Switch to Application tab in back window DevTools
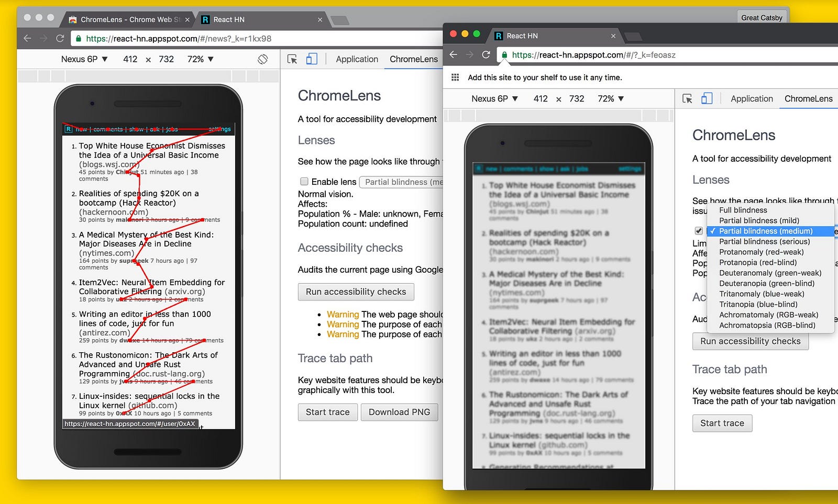This screenshot has height=504, width=838. 357,59
